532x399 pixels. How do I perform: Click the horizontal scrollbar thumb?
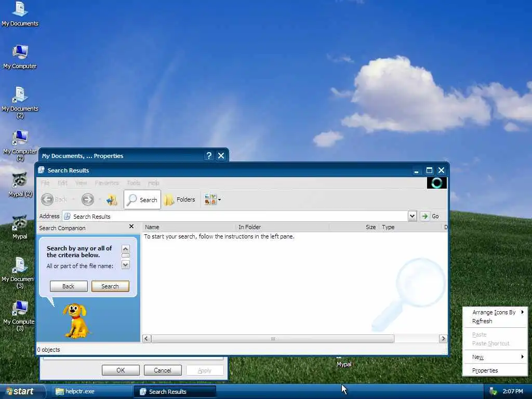pyautogui.click(x=273, y=339)
